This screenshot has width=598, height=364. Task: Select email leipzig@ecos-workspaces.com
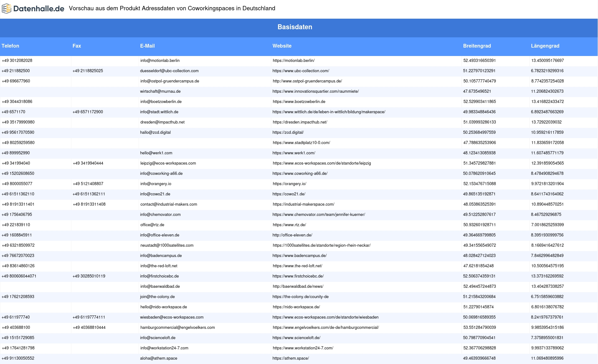168,163
